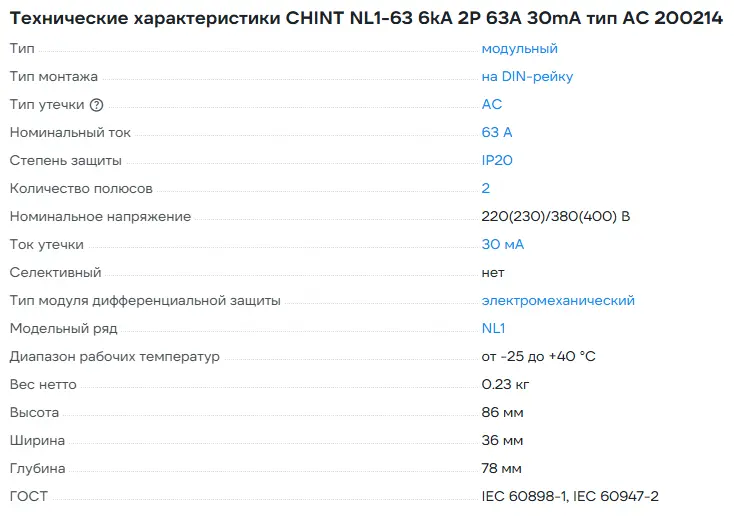The width and height of the screenshot is (734, 517).
Task: Open the 30 мА leakage current link
Action: pyautogui.click(x=502, y=244)
